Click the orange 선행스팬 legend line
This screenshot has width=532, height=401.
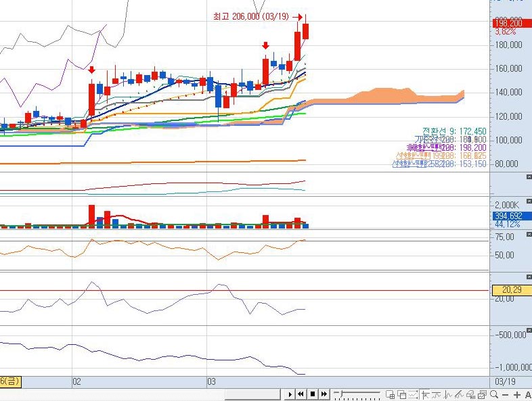coord(441,156)
